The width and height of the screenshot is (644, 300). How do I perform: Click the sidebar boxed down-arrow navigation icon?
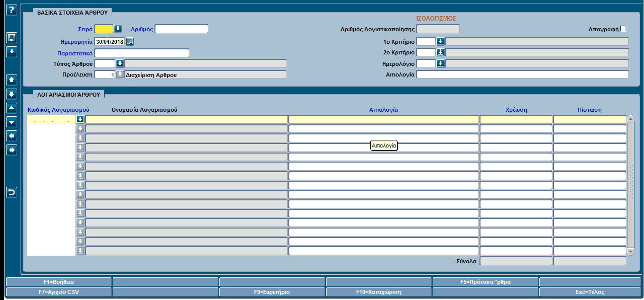point(12,94)
